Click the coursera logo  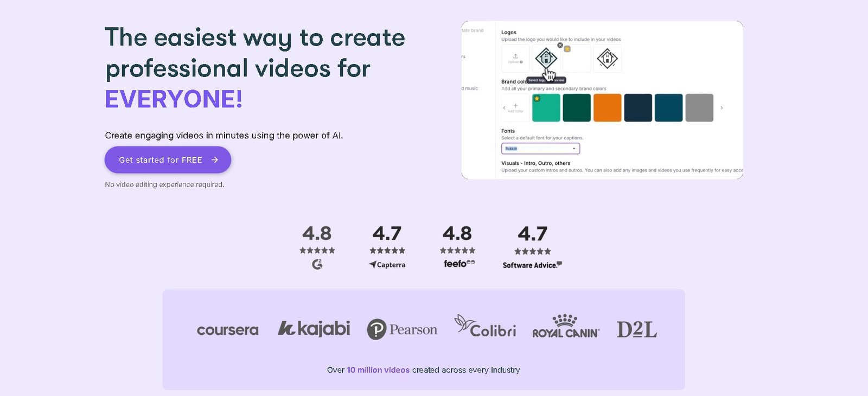227,330
